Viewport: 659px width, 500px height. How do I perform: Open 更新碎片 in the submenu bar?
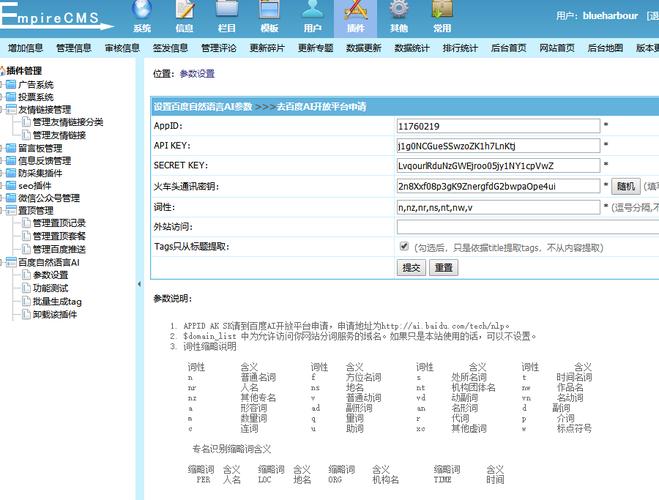267,48
